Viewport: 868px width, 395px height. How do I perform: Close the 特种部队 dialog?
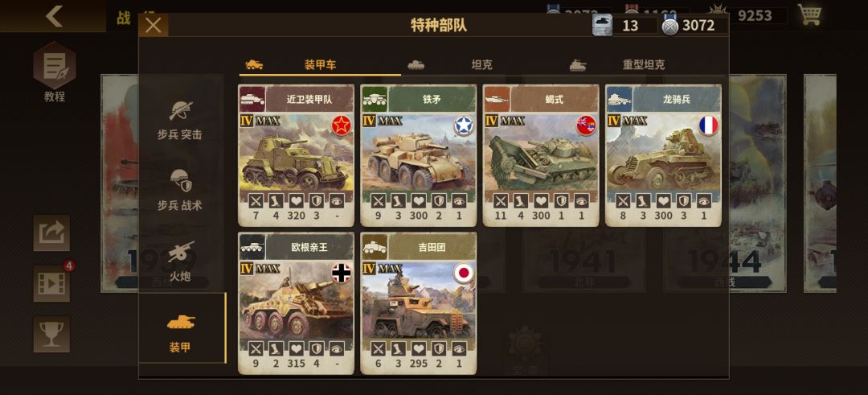[x=154, y=26]
